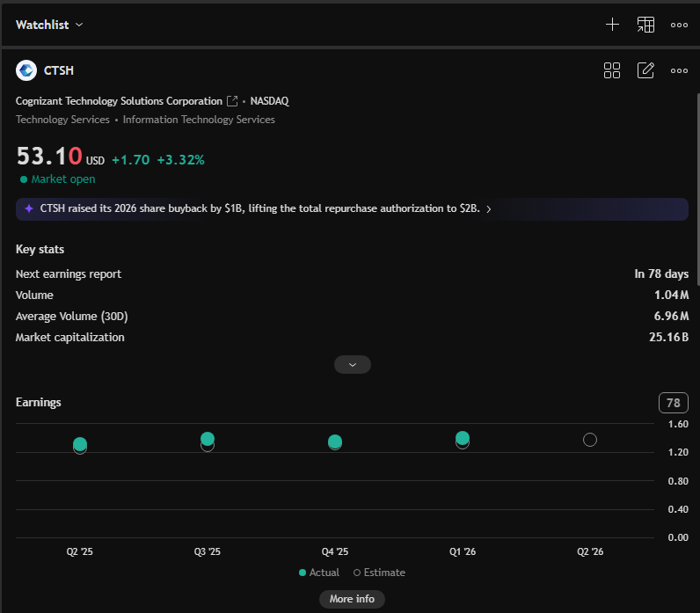
Task: Click the In 78 days value
Action: pyautogui.click(x=661, y=274)
